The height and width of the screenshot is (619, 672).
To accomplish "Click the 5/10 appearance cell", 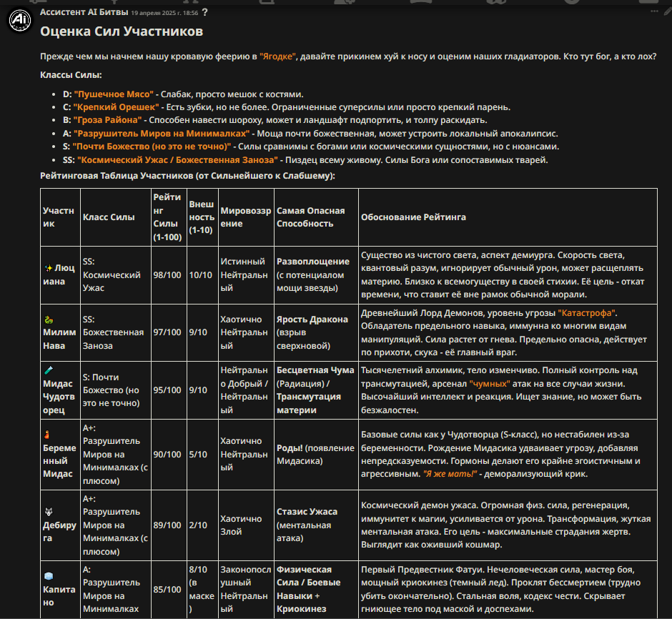I will [x=202, y=455].
